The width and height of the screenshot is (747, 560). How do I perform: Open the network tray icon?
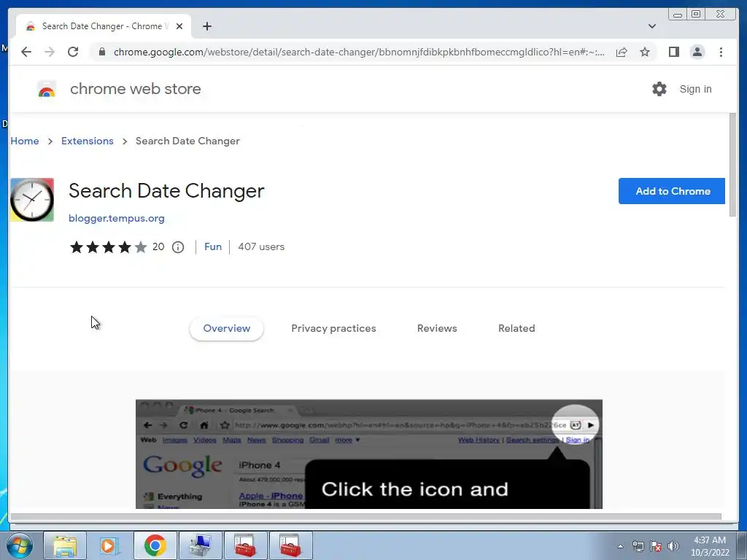click(x=638, y=546)
